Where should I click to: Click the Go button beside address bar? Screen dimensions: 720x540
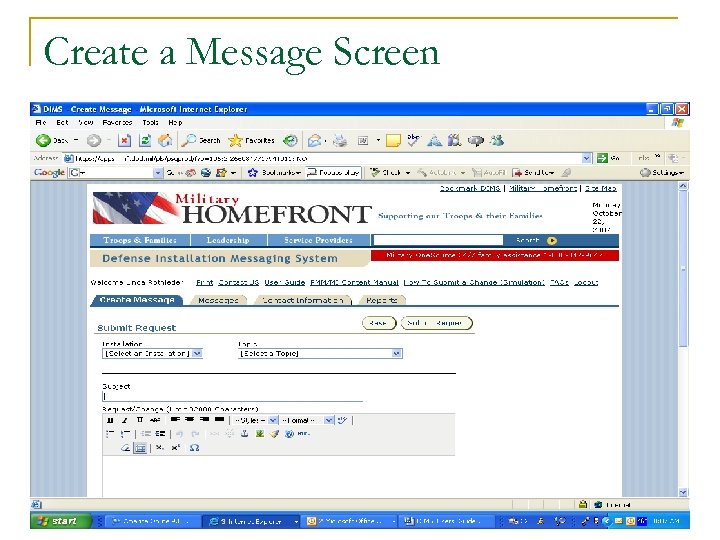tap(608, 158)
